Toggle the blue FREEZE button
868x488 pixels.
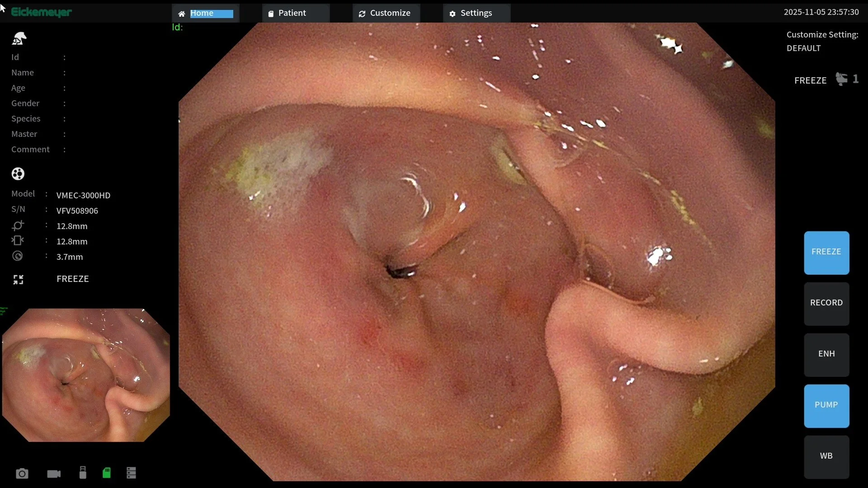(x=826, y=253)
